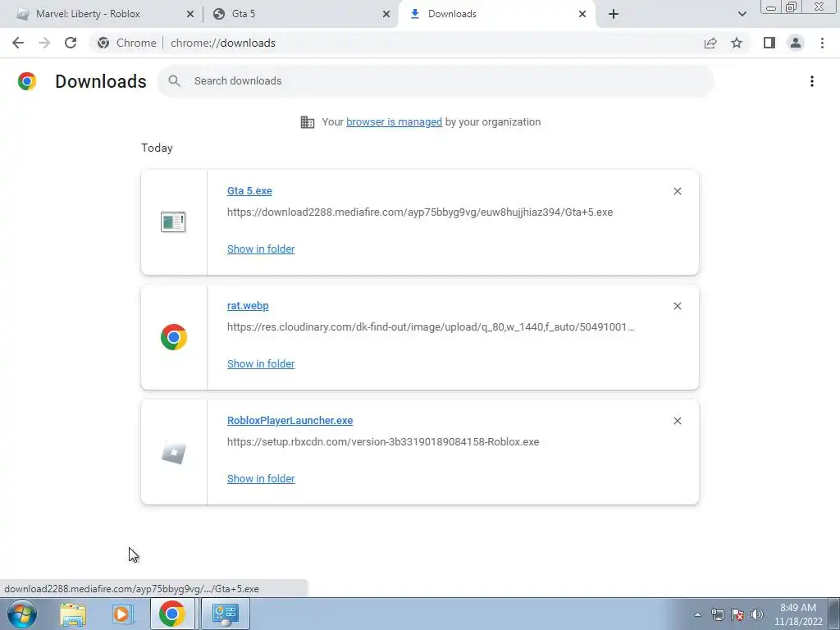Share this page via the share icon
This screenshot has width=840, height=630.
[710, 43]
